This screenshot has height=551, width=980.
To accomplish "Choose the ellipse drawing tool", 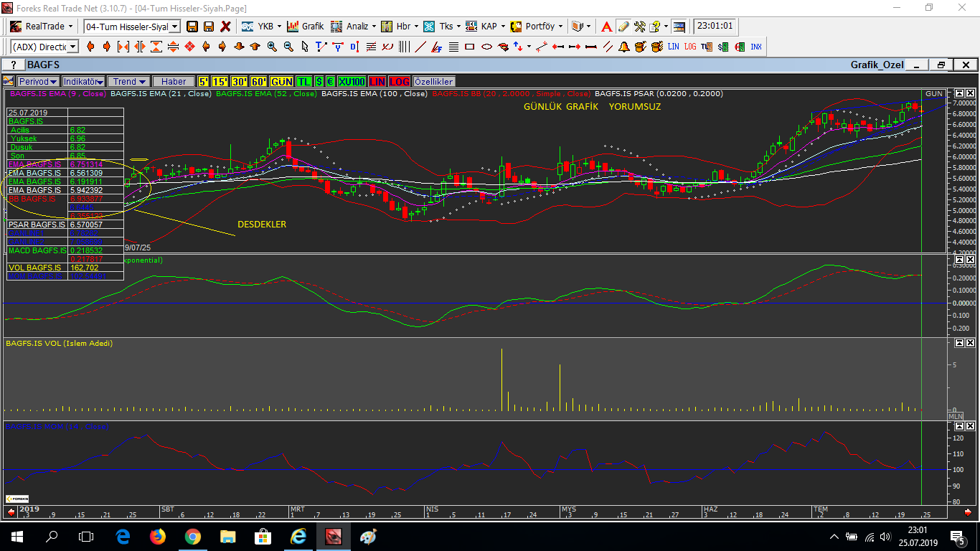I will tap(486, 47).
